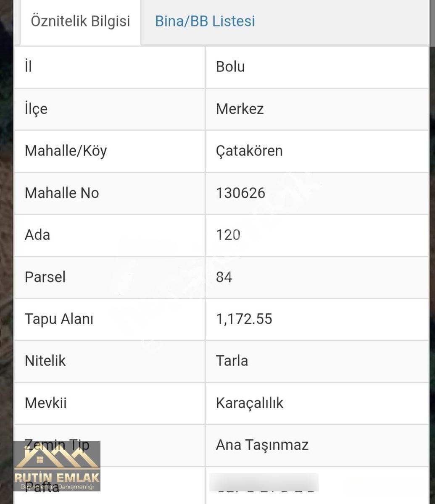Viewport: 435px width, 504px height.
Task: Click the İl row label
Action: pos(28,66)
